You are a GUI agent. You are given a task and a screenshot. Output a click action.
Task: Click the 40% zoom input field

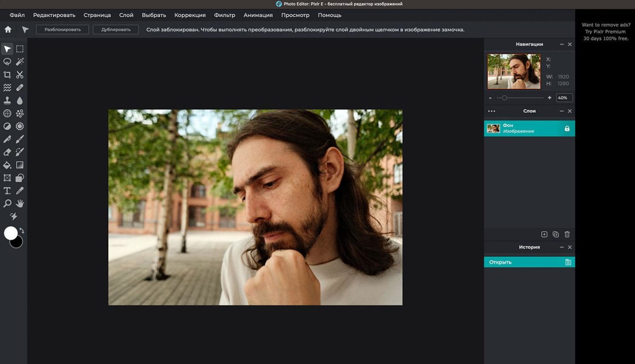point(564,98)
